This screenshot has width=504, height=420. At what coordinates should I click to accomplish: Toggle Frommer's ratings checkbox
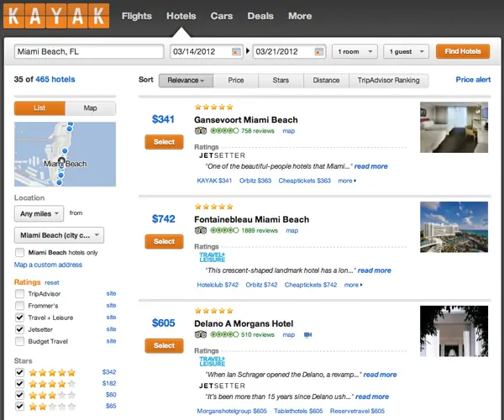click(x=19, y=306)
